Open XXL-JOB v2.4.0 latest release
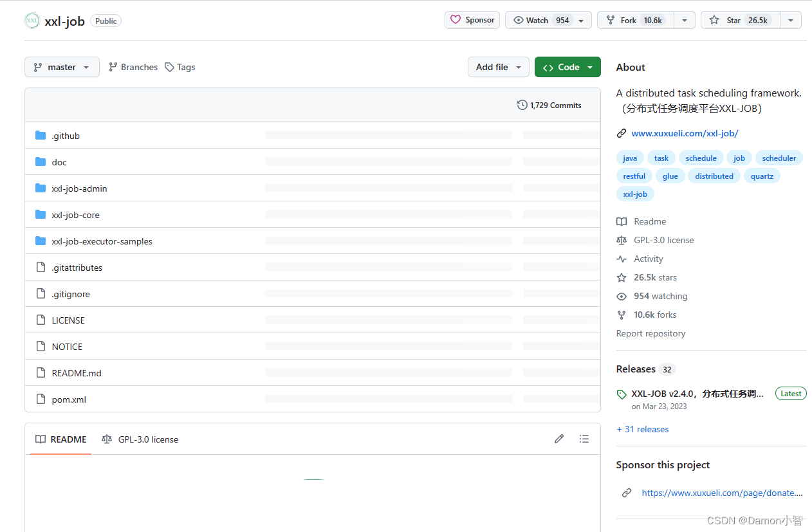The image size is (812, 532). click(697, 394)
